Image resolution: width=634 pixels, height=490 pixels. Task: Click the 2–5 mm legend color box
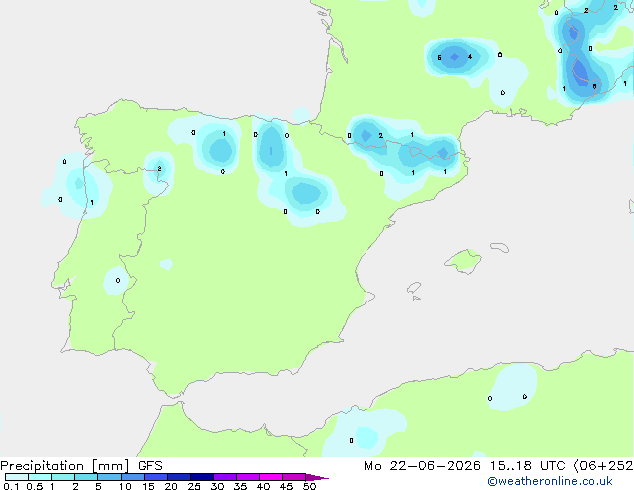pyautogui.click(x=86, y=477)
